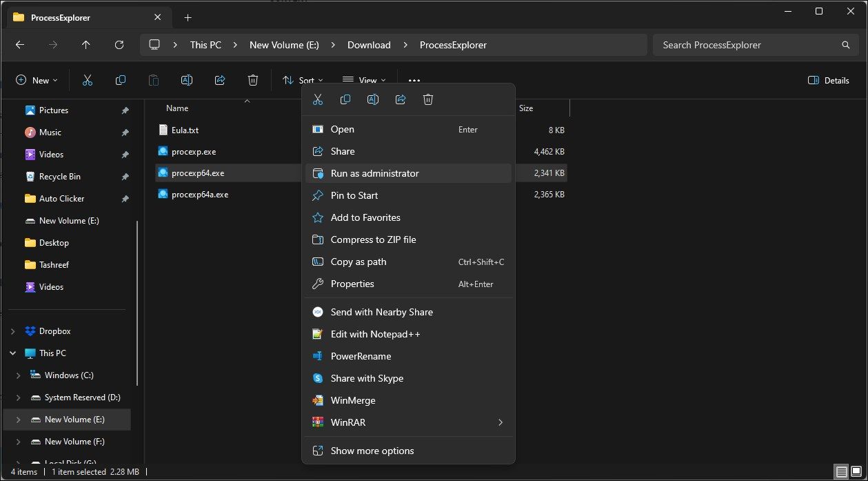Click the Rename icon in the toolbar
Viewport: 868px width, 481px height.
pos(186,80)
